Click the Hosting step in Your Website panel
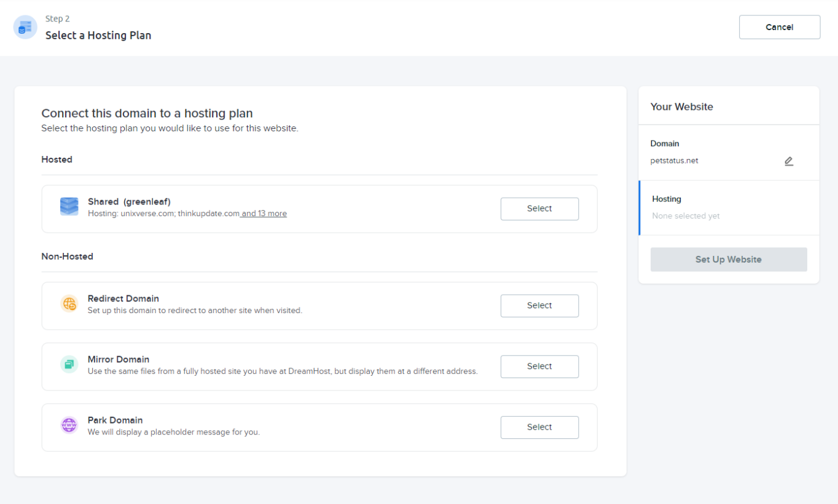838x504 pixels. (x=667, y=199)
